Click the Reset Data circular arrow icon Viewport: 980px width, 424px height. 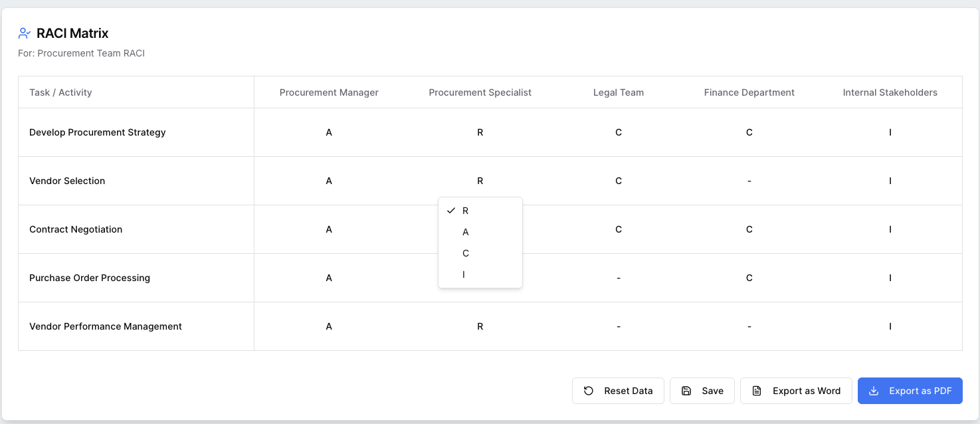589,391
